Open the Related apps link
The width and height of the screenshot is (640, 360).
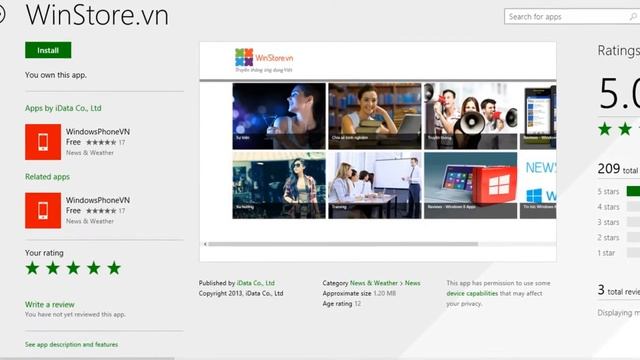point(47,177)
